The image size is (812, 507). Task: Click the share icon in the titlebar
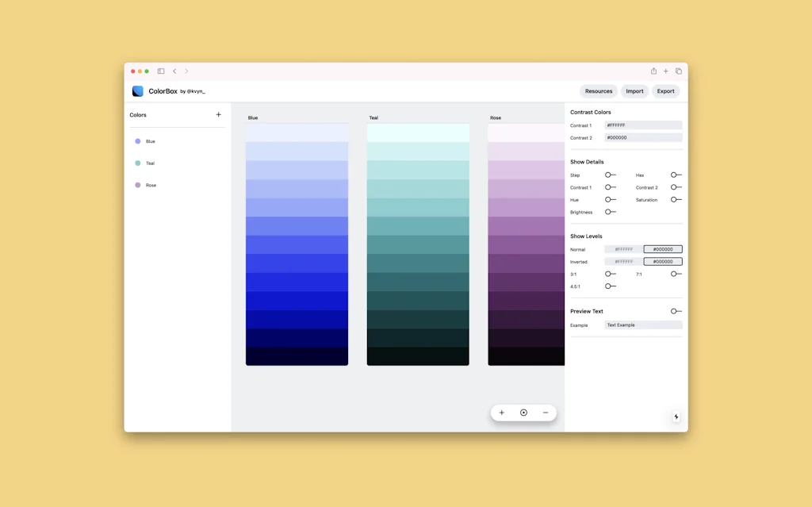pyautogui.click(x=653, y=71)
